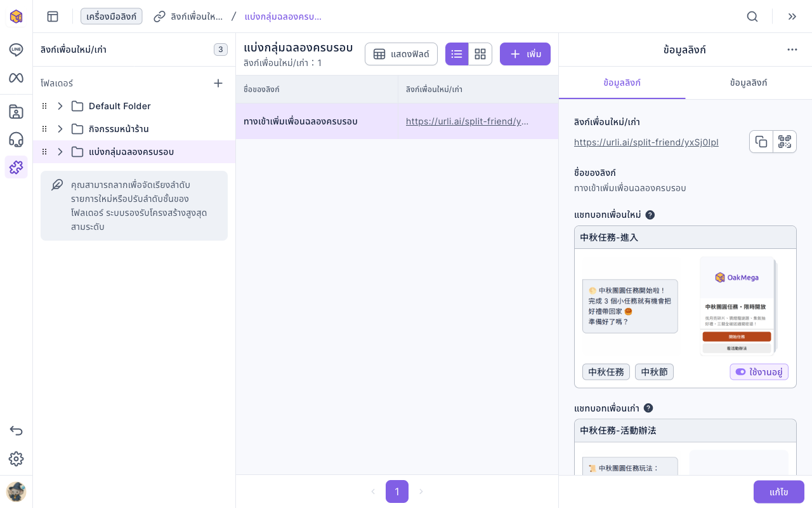
Task: Click the แสดงฟิลด์ button
Action: point(401,54)
